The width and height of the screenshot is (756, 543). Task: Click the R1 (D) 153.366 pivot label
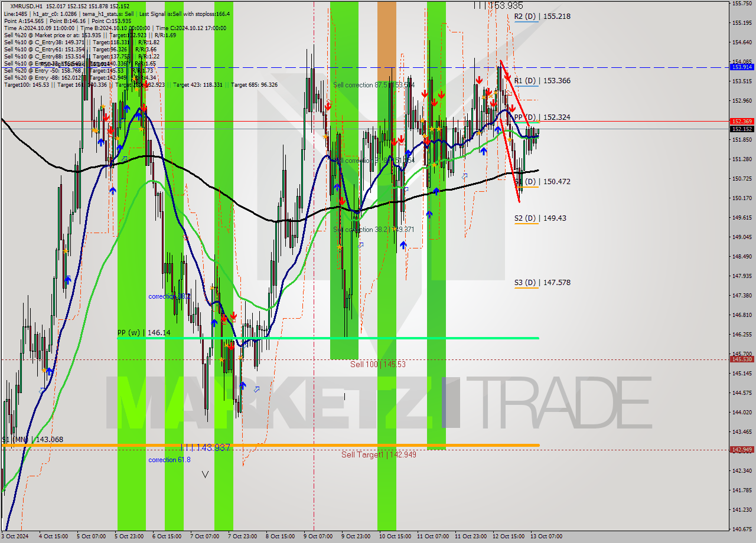tap(542, 80)
